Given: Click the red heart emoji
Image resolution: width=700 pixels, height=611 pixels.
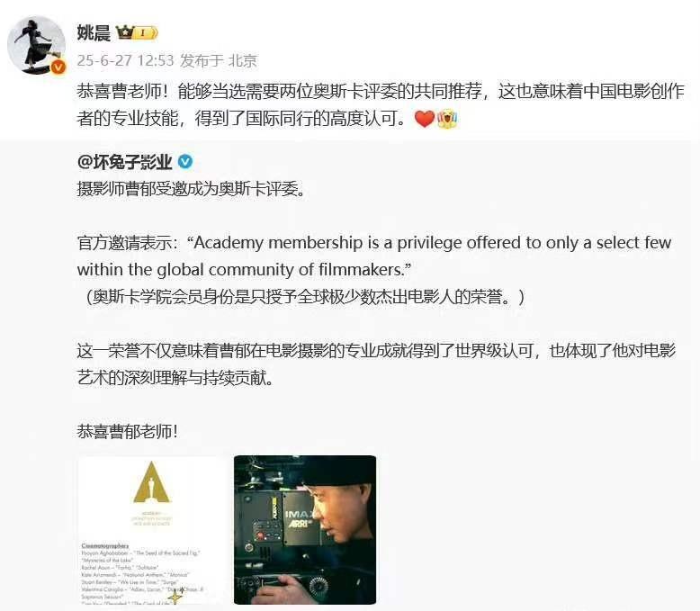Looking at the screenshot, I should coord(424,119).
